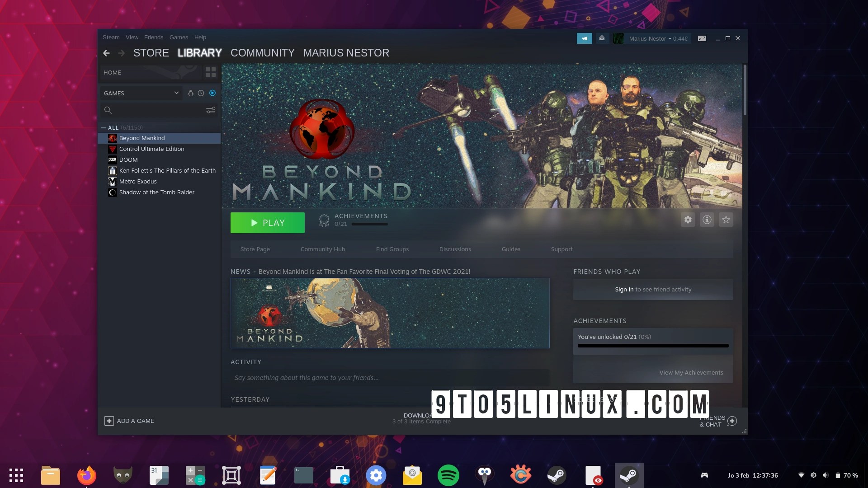Screen dimensions: 868x488
Task: Click the game info icon
Action: click(x=707, y=220)
